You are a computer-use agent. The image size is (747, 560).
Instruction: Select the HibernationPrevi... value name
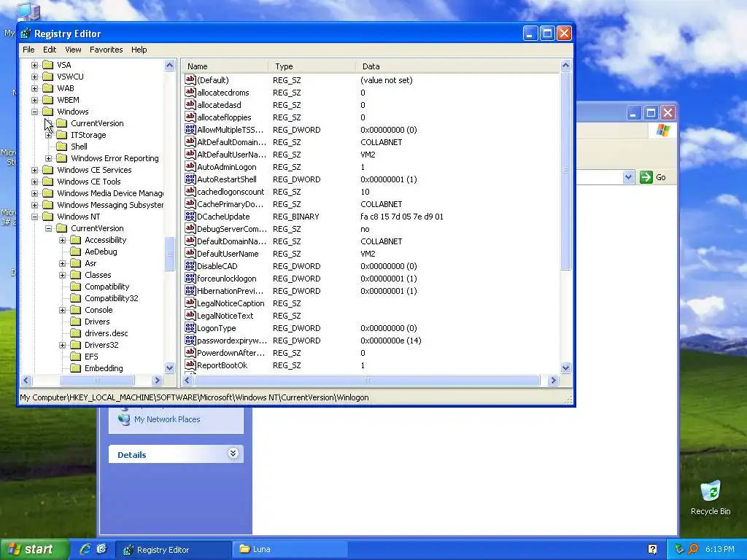pos(230,291)
